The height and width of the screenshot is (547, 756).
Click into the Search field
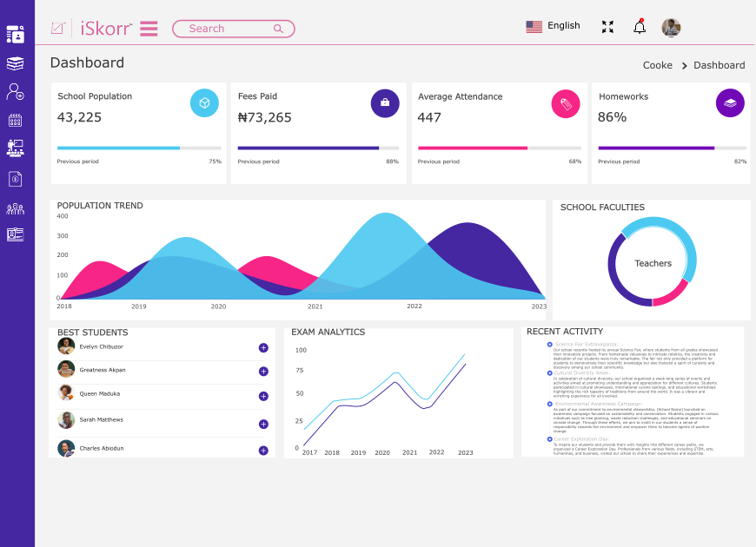tap(226, 29)
